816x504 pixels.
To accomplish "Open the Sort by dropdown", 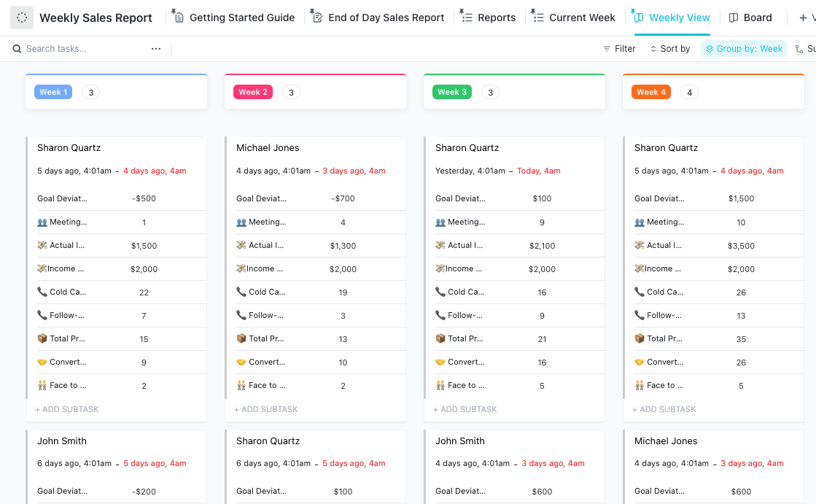I will 670,49.
